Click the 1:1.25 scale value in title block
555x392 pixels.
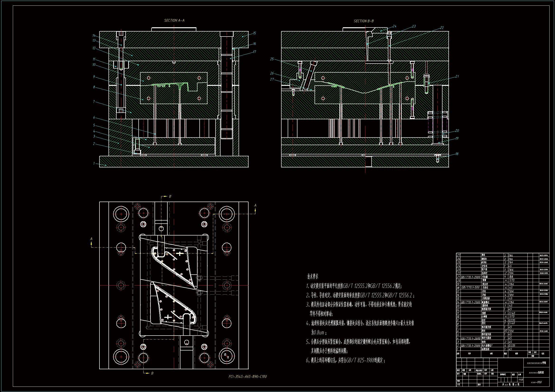521,380
